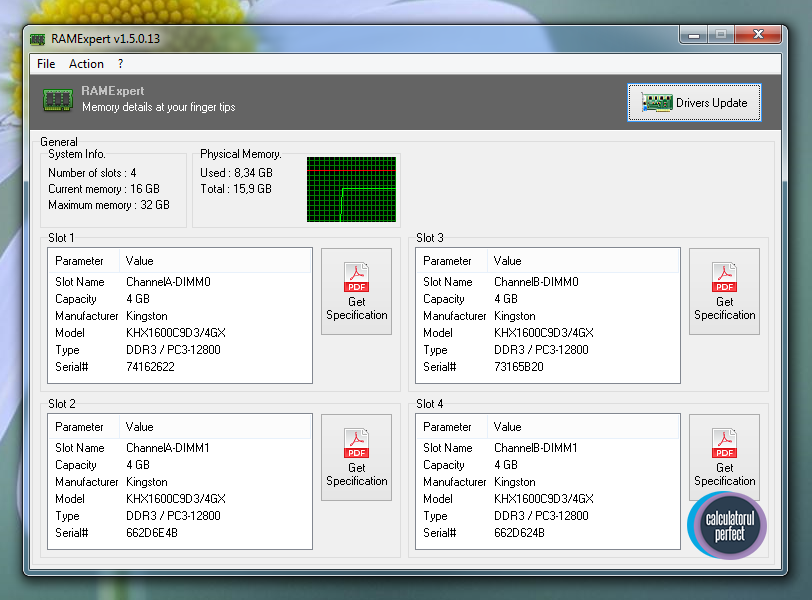
Task: Select Slot 2 model KHX1600C9D3/4GX
Action: click(176, 499)
